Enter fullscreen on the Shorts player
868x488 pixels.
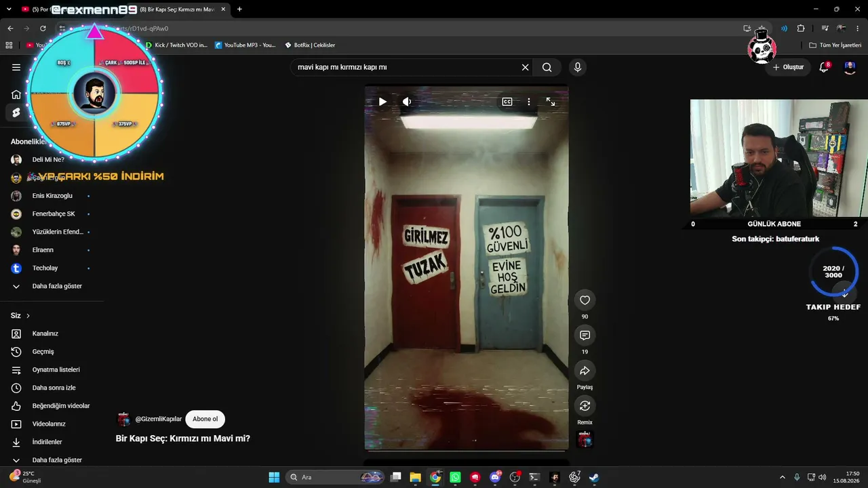(551, 102)
